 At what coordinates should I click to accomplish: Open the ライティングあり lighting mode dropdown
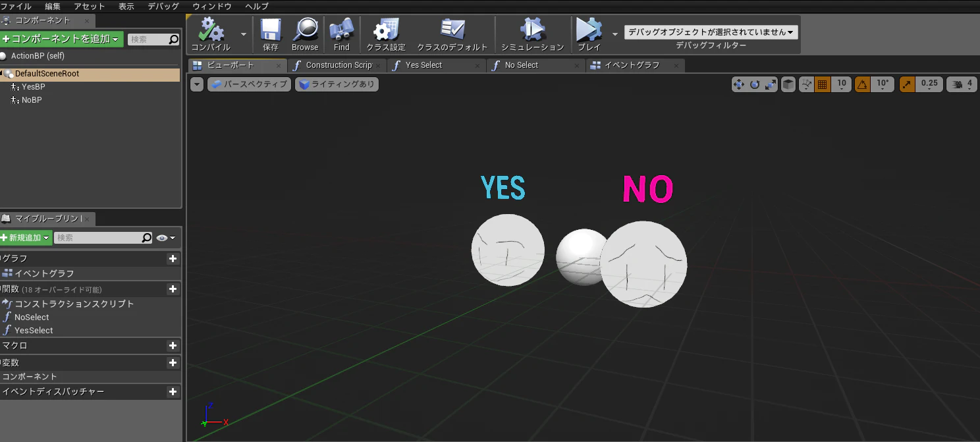pyautogui.click(x=337, y=84)
